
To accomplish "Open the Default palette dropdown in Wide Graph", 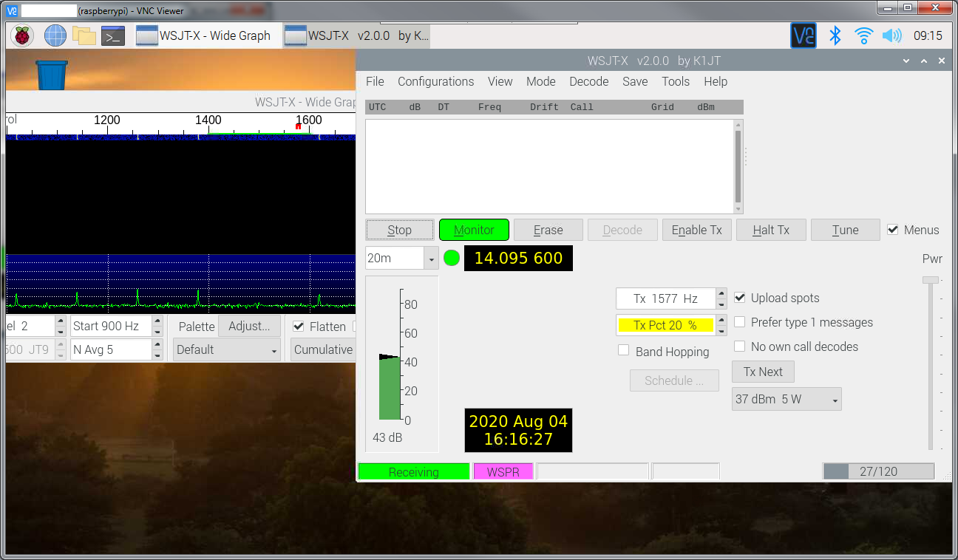I will pyautogui.click(x=227, y=349).
